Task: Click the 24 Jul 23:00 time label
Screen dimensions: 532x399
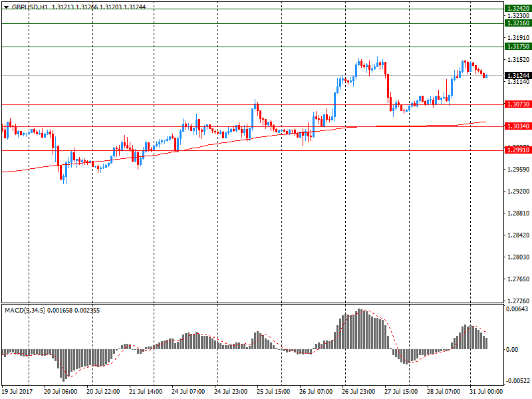Action: coord(231,391)
